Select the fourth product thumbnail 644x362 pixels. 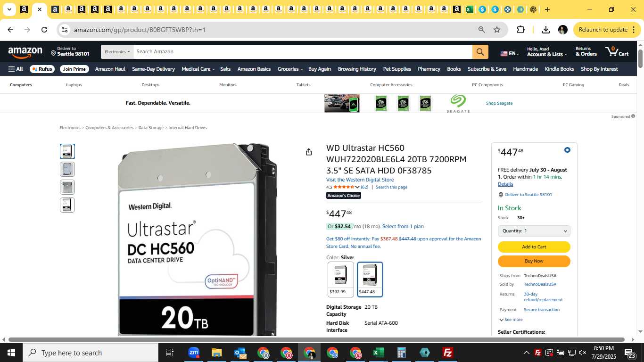pos(67,205)
